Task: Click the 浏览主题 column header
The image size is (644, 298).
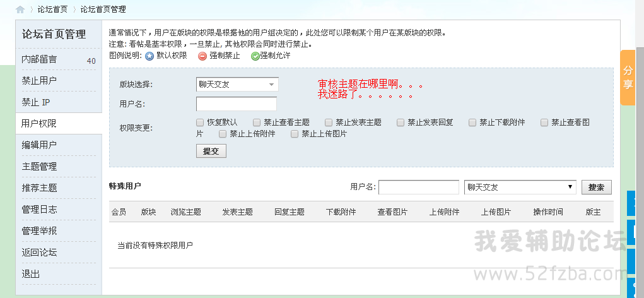Action: click(x=185, y=212)
